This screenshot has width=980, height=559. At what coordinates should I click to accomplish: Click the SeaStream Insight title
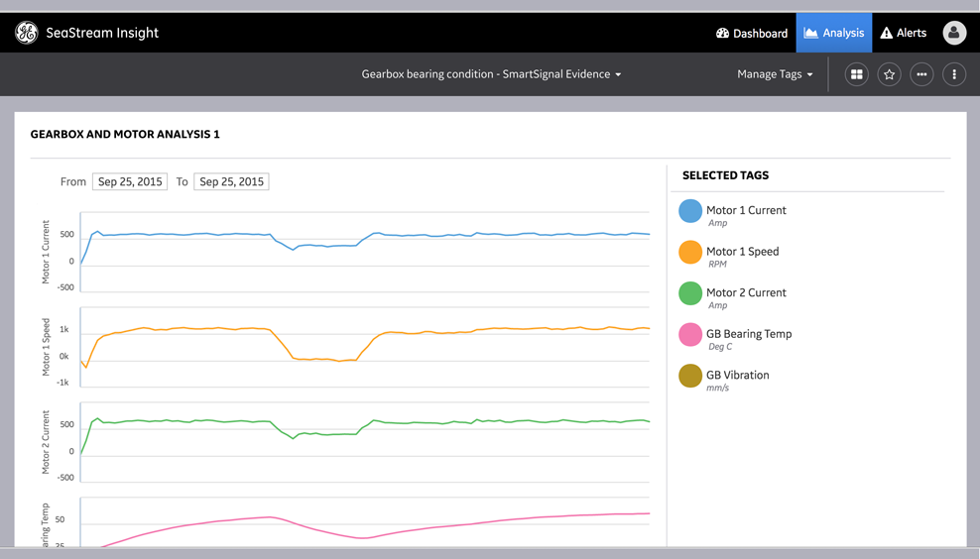pyautogui.click(x=102, y=33)
